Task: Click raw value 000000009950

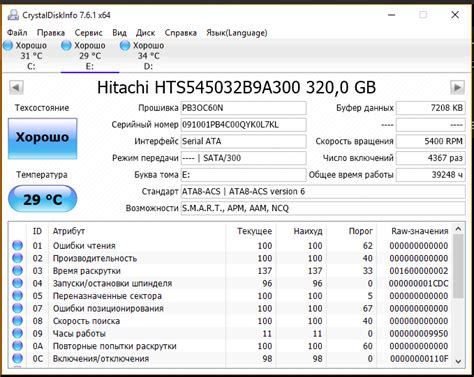Action: (419, 333)
